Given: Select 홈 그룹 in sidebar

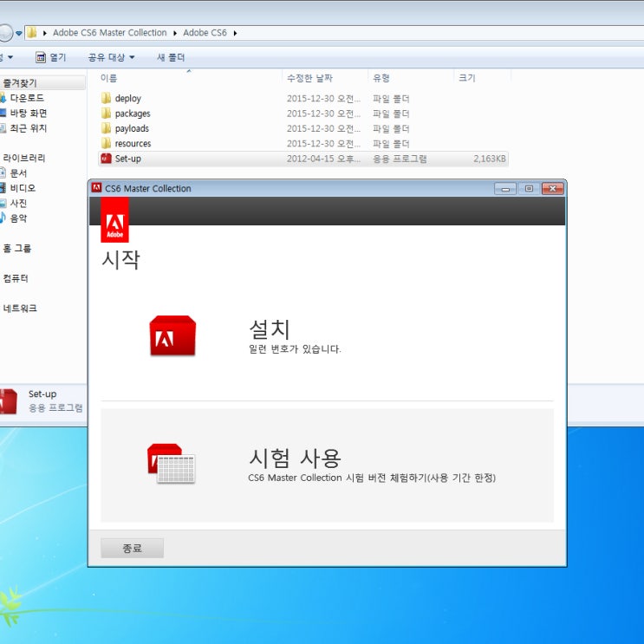Looking at the screenshot, I should pos(16,248).
